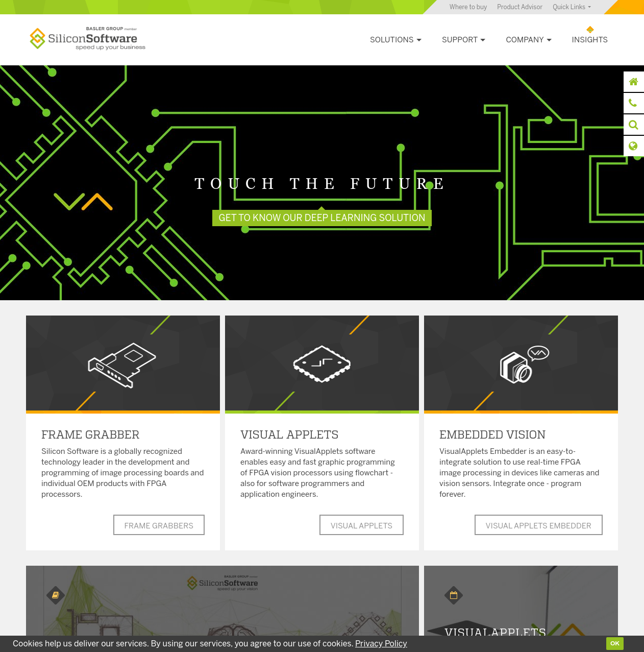Viewport: 644px width, 652px height.
Task: Click the Touch the Future banner text
Action: tap(320, 184)
